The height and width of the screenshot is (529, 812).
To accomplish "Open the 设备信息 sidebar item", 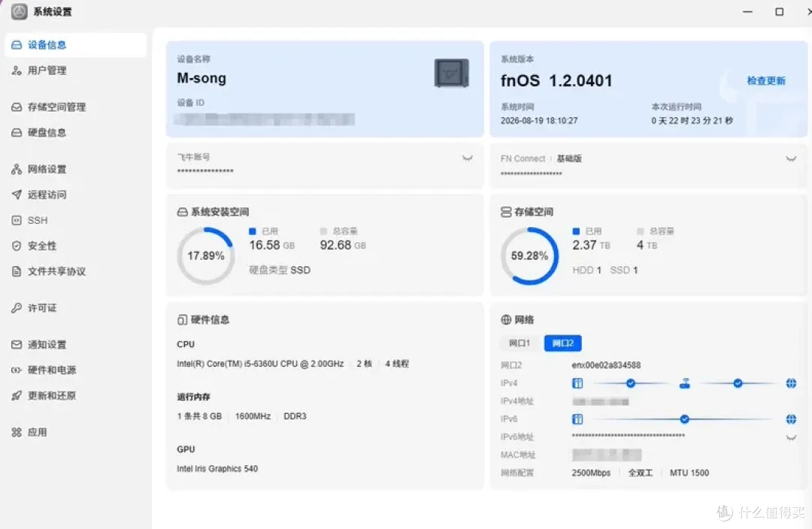I will (x=76, y=45).
